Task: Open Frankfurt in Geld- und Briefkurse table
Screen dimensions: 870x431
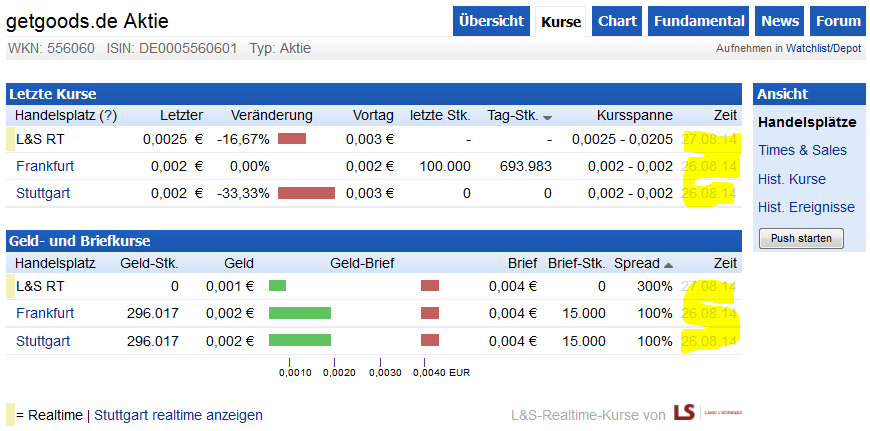Action: (45, 313)
